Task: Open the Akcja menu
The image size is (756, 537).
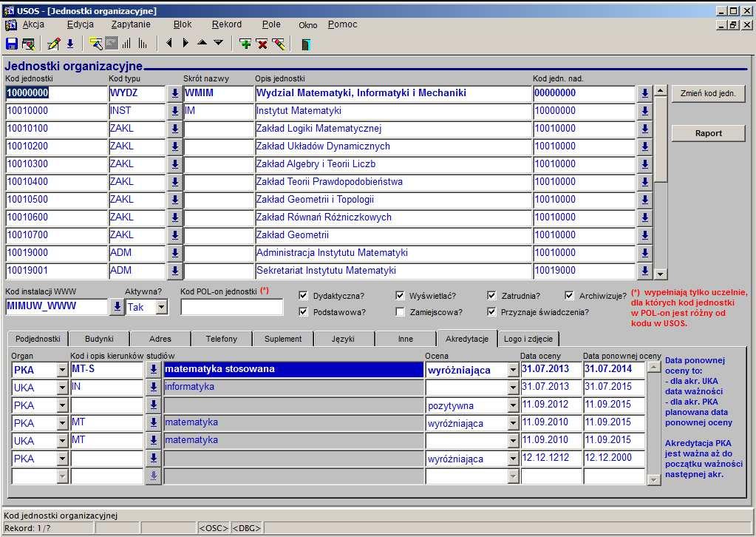Action: click(33, 24)
